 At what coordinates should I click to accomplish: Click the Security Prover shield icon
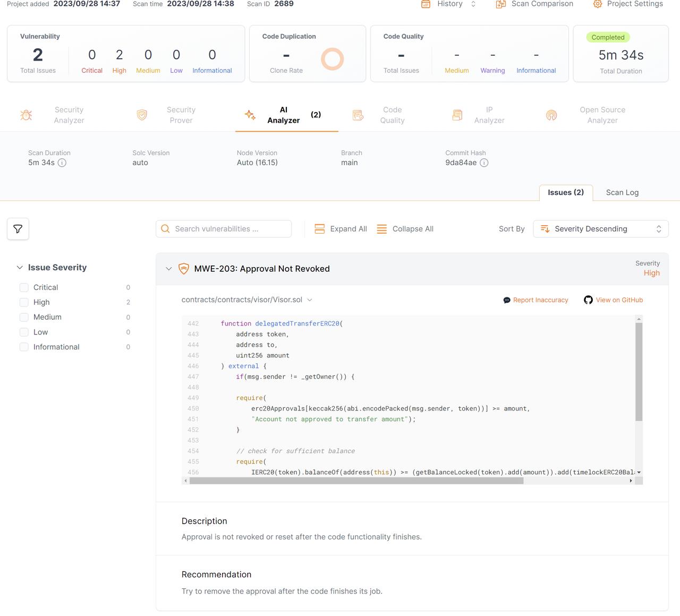(x=142, y=115)
